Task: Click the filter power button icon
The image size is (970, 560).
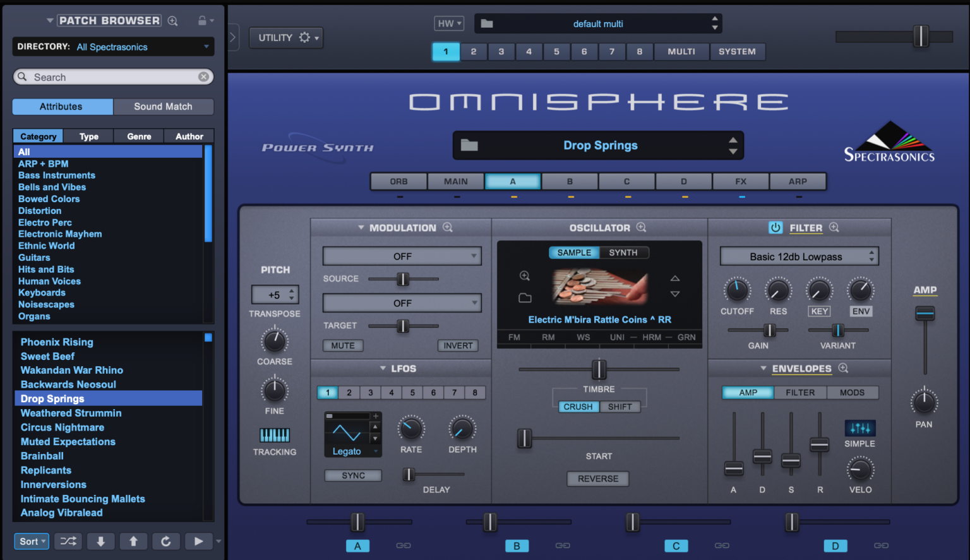Action: (775, 228)
